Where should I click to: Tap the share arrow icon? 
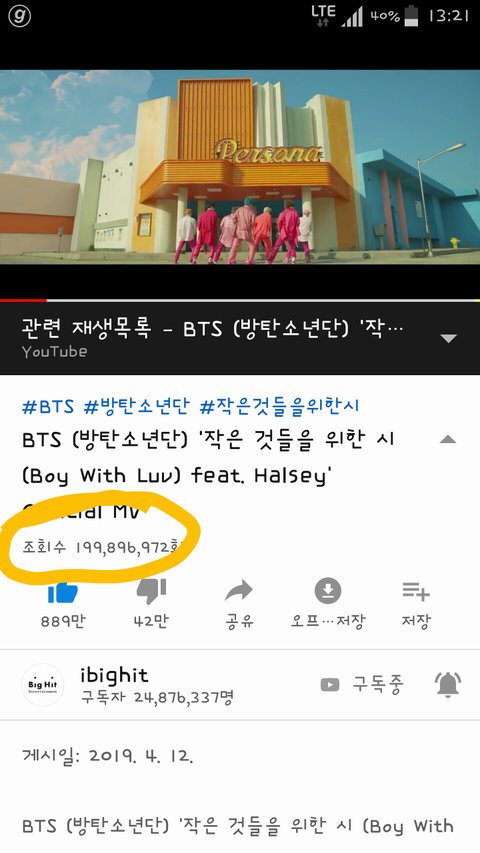pos(239,591)
